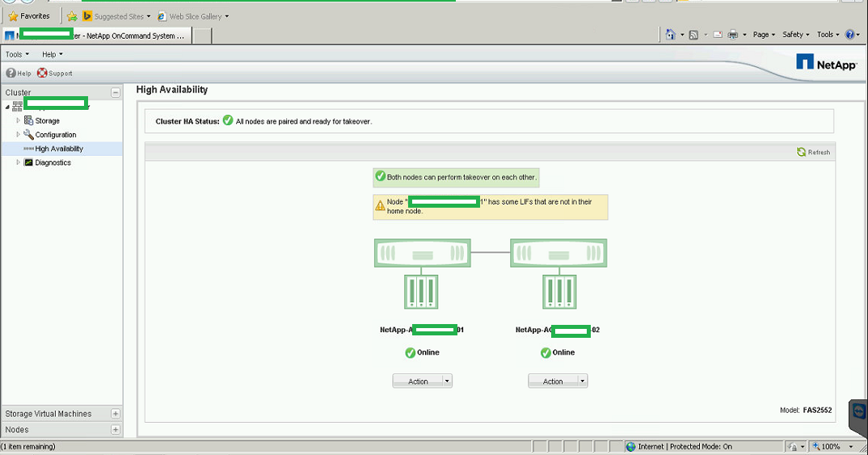Click the RSS feeds icon
Viewport: 868px width, 455px height.
(693, 35)
